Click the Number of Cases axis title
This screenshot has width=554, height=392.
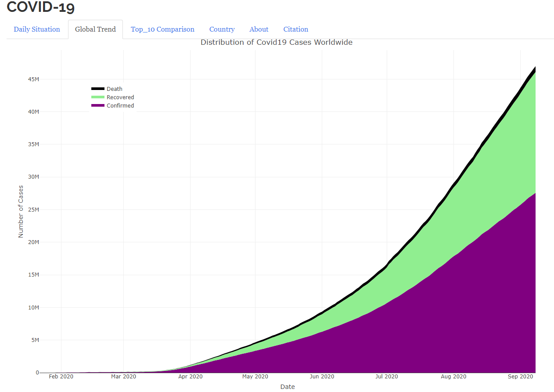(x=21, y=212)
